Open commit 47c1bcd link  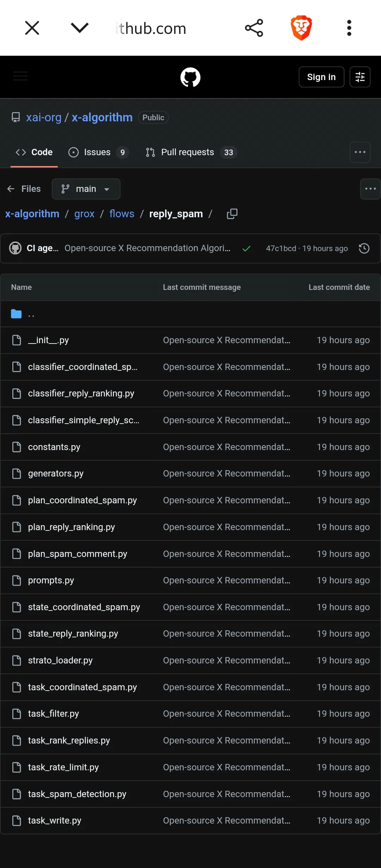click(281, 248)
